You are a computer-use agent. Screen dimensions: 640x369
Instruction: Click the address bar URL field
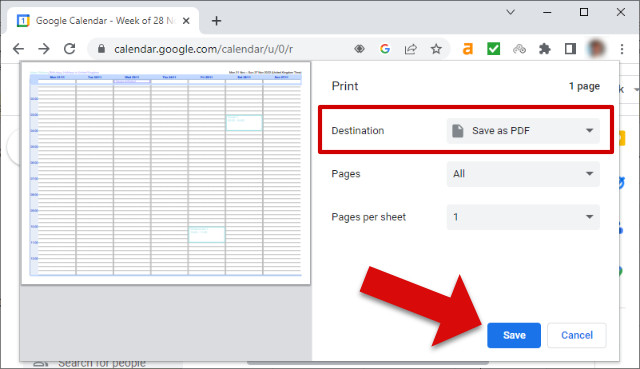tap(220, 49)
